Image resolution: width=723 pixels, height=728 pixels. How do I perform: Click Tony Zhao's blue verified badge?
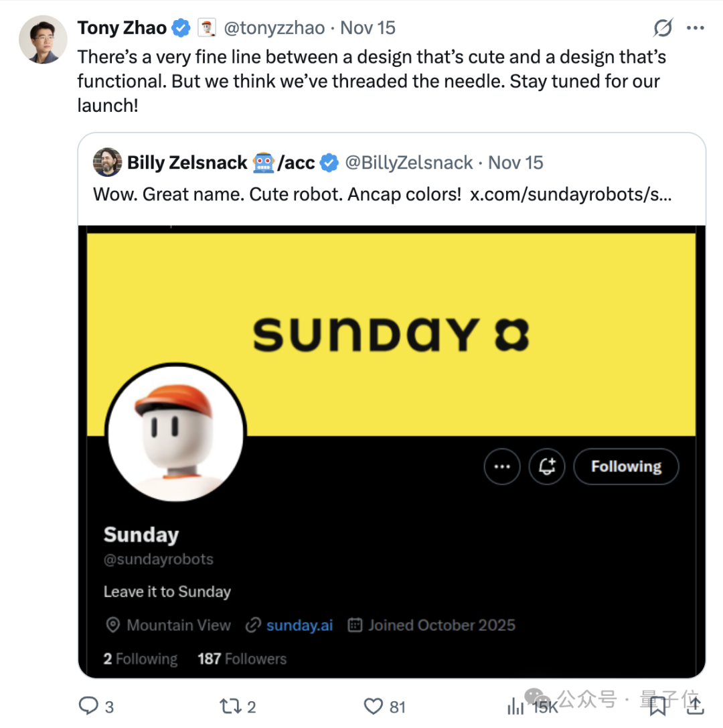pos(181,28)
